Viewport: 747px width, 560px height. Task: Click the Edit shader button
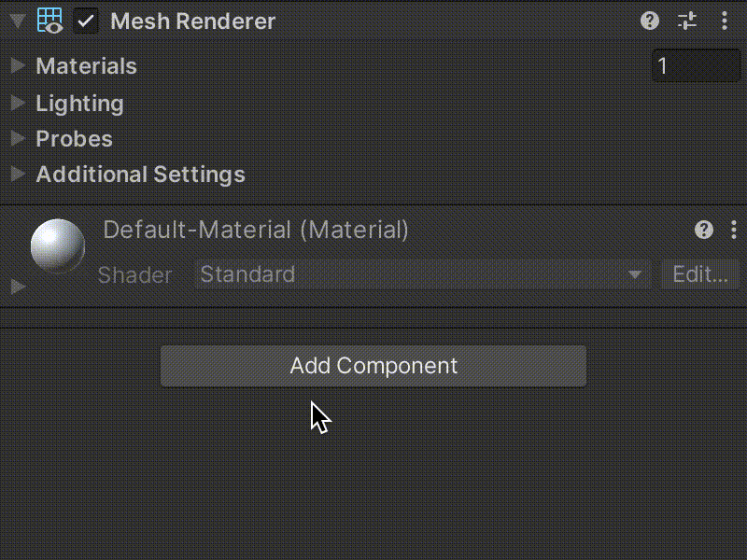point(700,274)
